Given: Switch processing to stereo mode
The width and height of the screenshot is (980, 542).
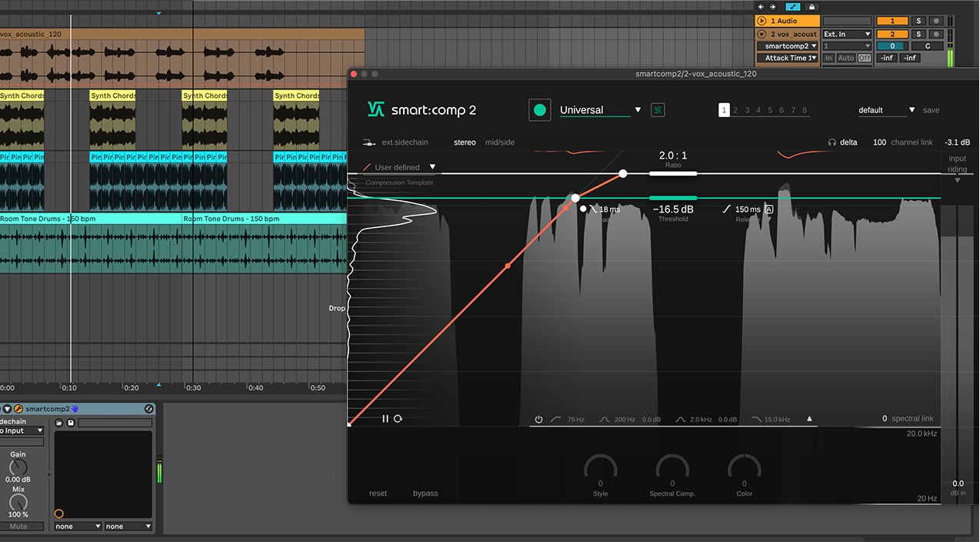Looking at the screenshot, I should point(465,142).
